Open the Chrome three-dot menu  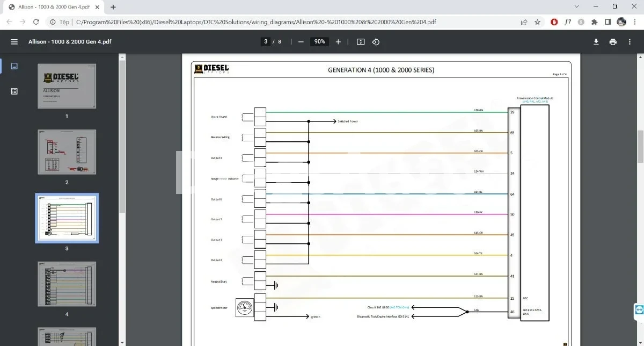click(634, 22)
